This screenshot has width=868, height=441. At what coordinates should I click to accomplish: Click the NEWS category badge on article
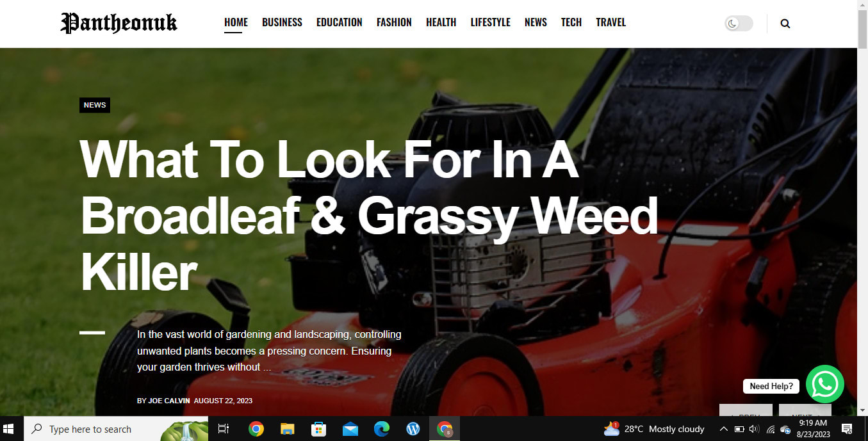pos(95,105)
